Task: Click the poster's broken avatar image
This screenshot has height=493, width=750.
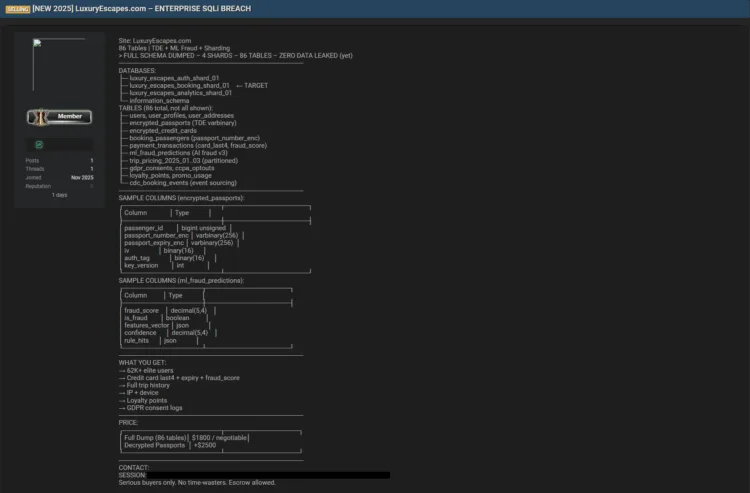Action: tap(59, 65)
